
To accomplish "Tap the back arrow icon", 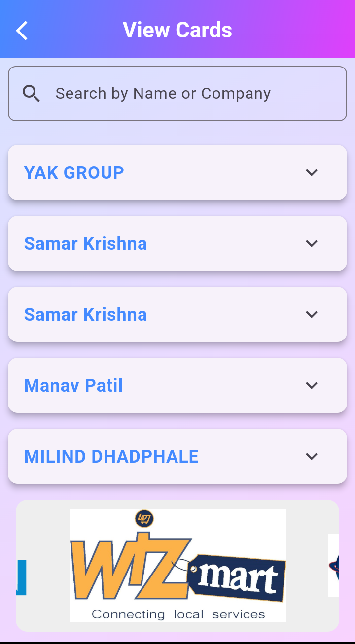I will click(22, 31).
